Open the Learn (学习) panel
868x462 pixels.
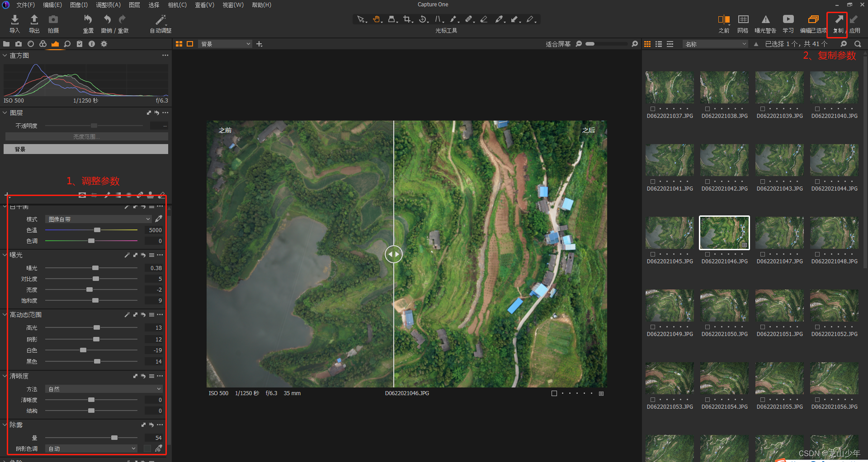pos(788,19)
